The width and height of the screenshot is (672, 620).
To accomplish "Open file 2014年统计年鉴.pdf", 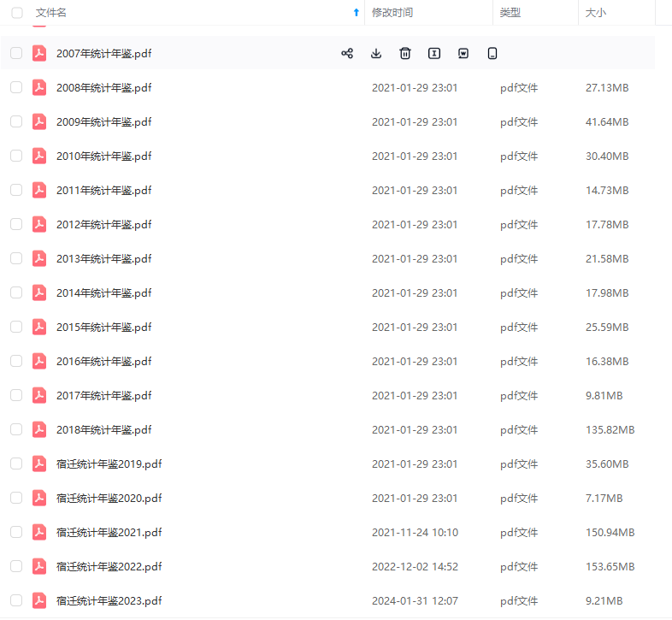I will tap(104, 292).
